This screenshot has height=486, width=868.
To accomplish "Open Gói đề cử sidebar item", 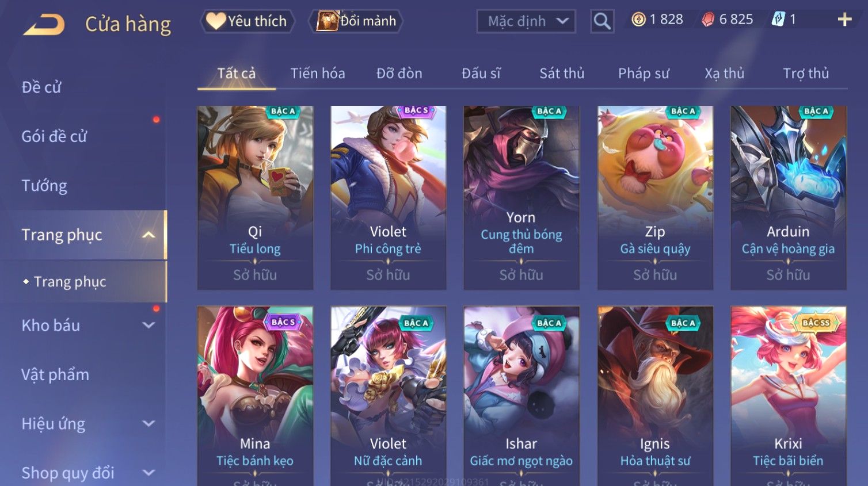I will [54, 136].
